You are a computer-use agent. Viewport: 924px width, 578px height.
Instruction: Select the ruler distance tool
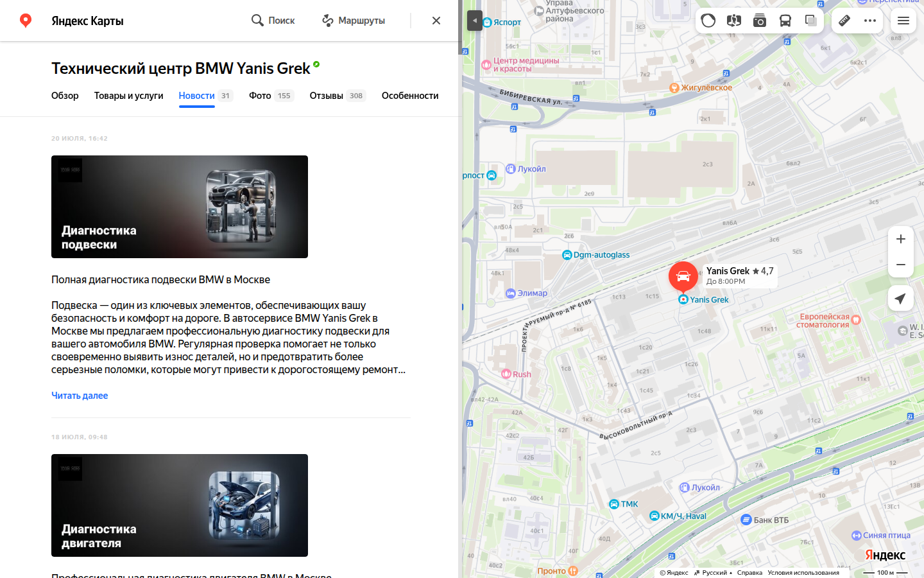[844, 21]
